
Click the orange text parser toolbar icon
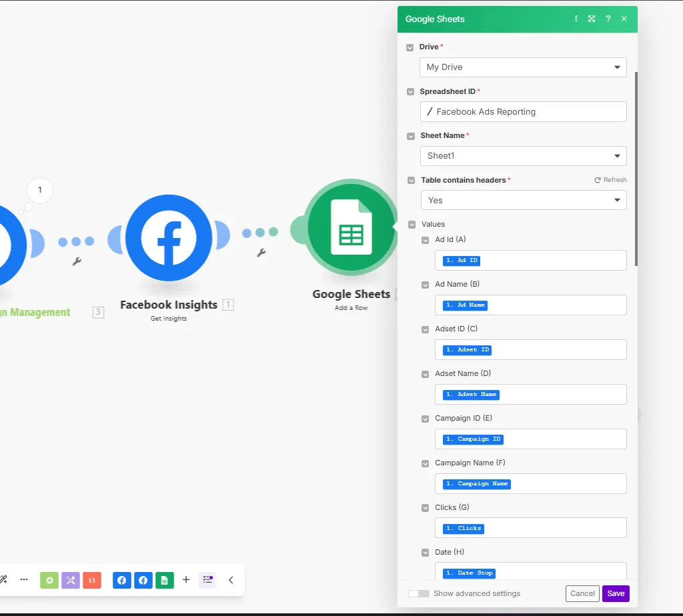(92, 580)
